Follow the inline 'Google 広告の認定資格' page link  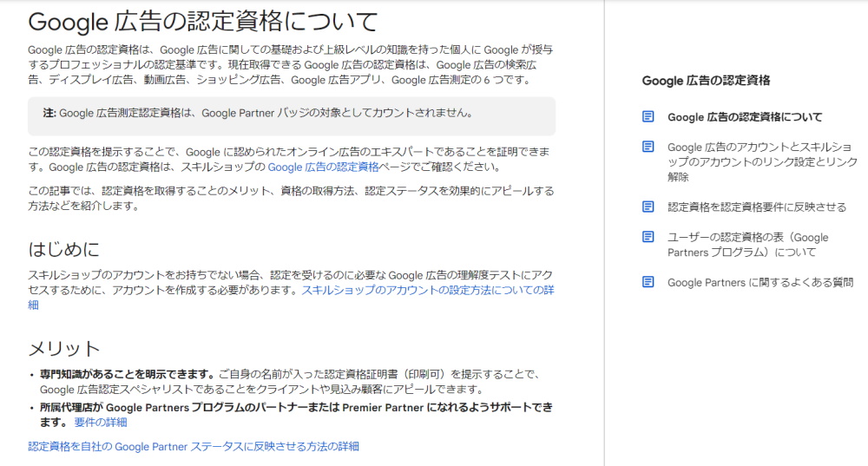[323, 167]
